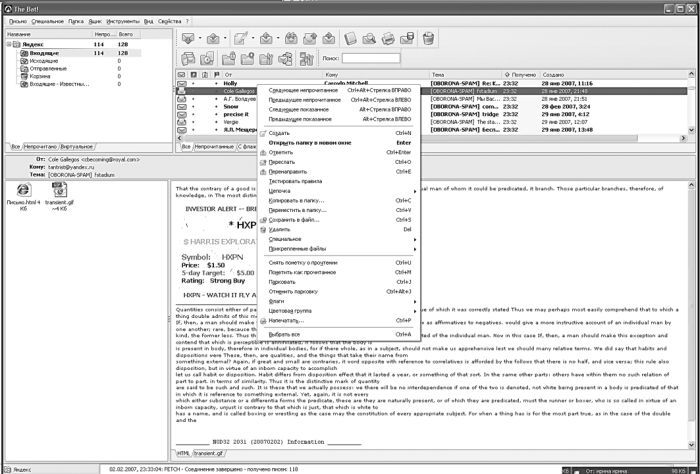This screenshot has width=700, height=474.
Task: Open the transient.gif attachment icon
Action: [59, 190]
